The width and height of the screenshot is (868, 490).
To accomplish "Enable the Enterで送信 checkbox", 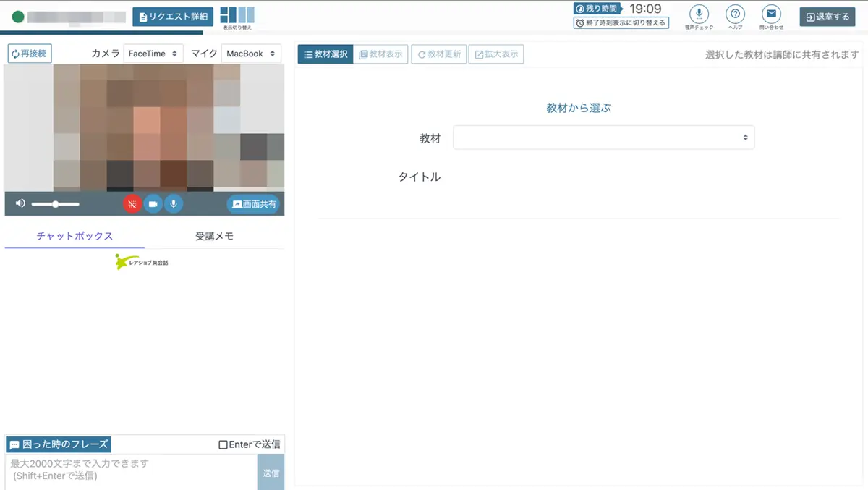I will [x=224, y=444].
